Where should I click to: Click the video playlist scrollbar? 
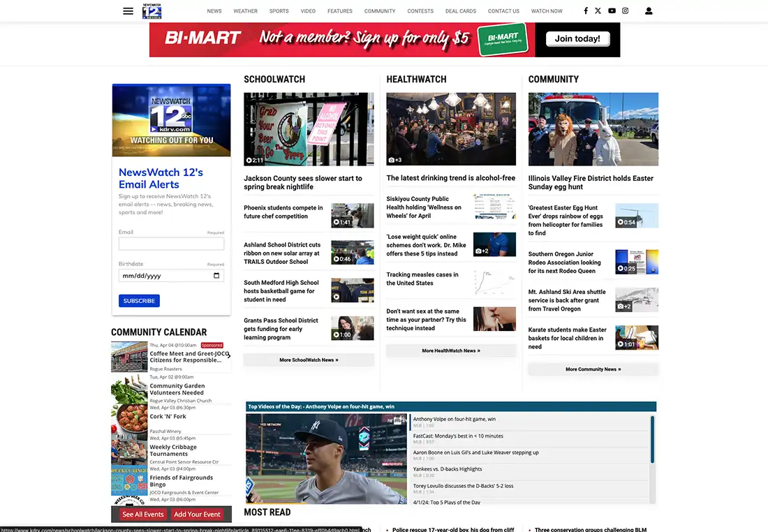coord(652,439)
